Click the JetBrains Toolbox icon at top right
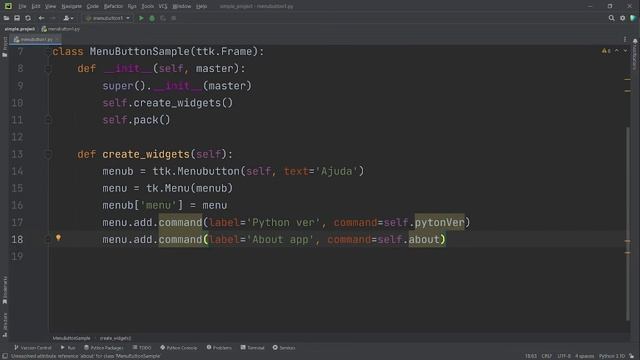Image resolution: width=640 pixels, height=360 pixels. coord(633,18)
